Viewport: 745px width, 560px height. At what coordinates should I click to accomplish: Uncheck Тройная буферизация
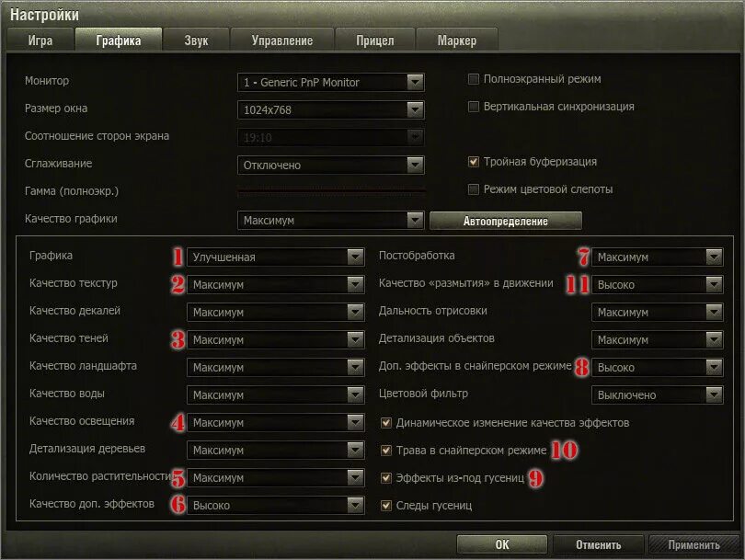(x=474, y=162)
